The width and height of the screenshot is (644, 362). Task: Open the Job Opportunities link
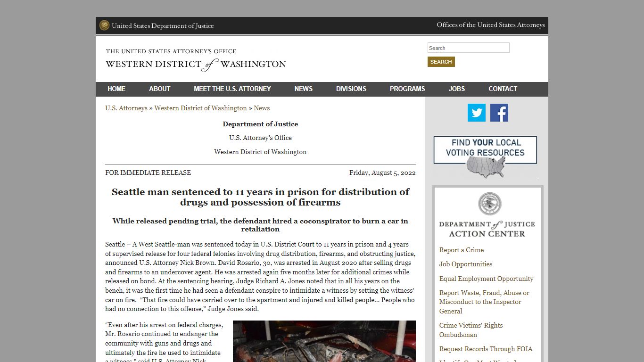coord(466,264)
